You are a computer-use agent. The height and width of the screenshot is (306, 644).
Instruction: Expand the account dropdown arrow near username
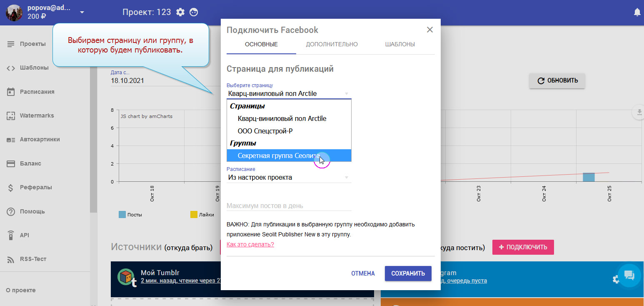[x=82, y=12]
